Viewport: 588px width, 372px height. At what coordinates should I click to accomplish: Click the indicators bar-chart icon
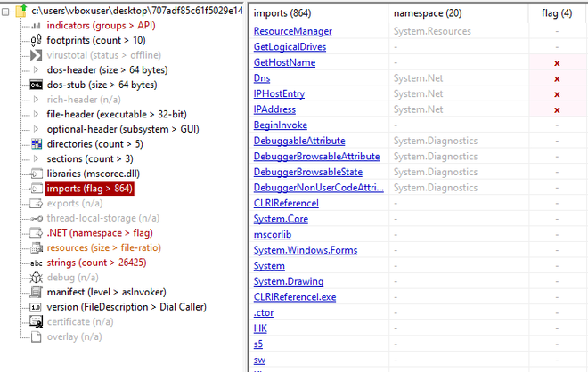coord(36,26)
